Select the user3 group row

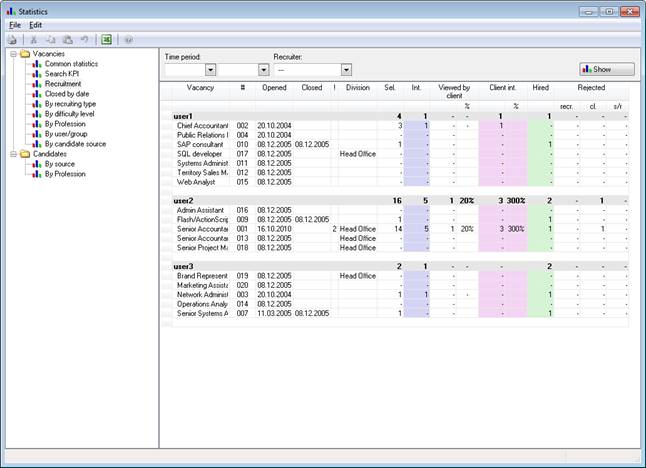pos(400,267)
